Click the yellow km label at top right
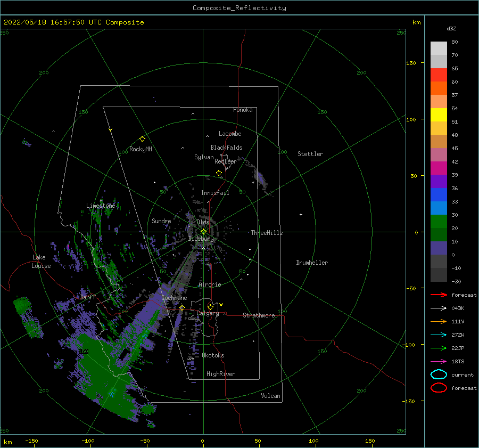479x448 pixels. click(x=416, y=22)
